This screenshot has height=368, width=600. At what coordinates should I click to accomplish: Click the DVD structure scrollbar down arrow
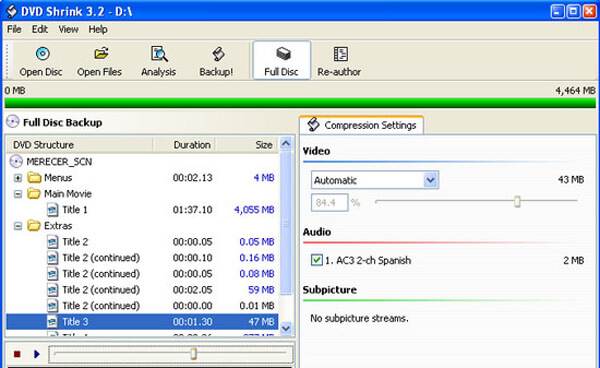click(x=286, y=328)
